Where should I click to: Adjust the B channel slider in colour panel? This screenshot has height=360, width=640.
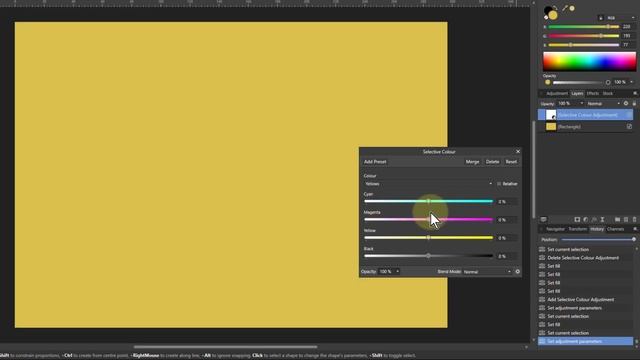click(x=584, y=45)
